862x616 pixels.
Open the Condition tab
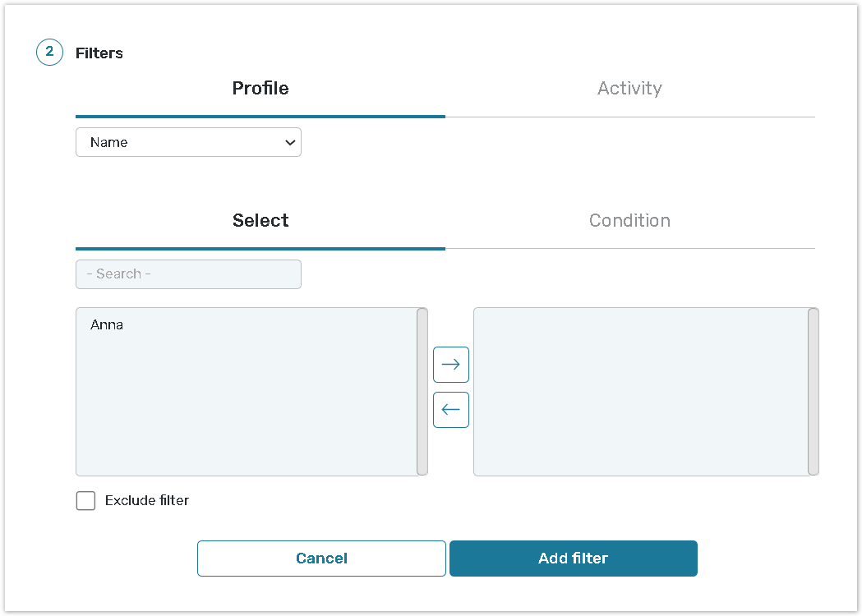coord(629,221)
